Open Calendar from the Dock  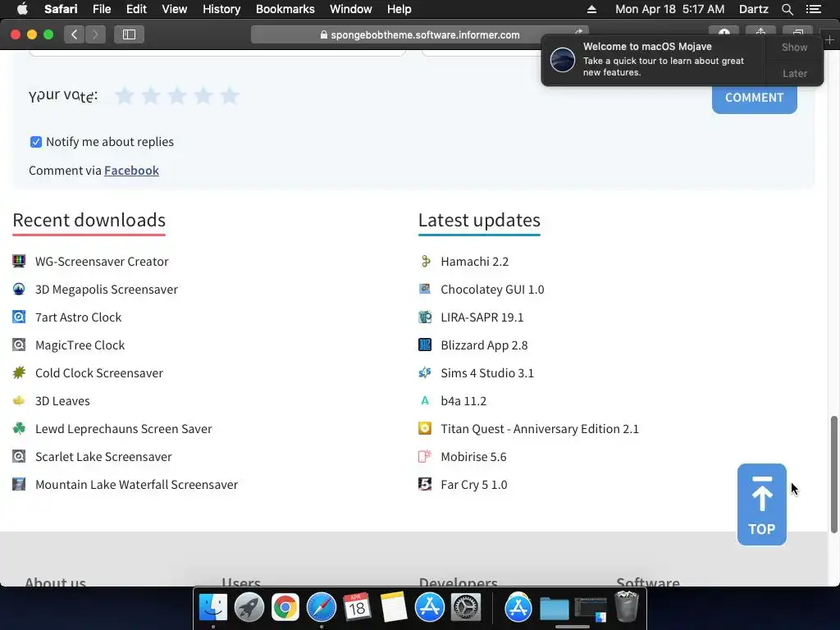click(x=358, y=608)
